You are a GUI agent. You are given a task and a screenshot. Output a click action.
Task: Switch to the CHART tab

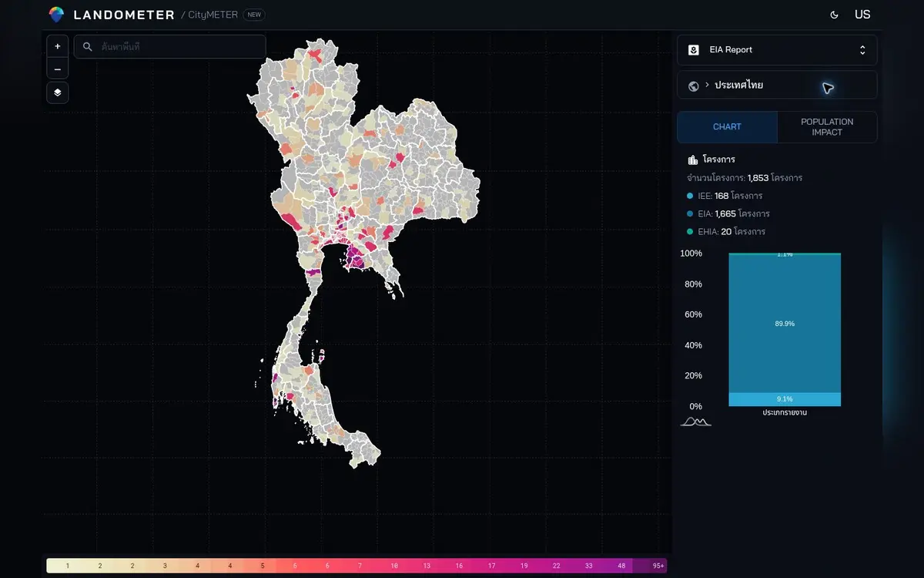click(x=727, y=127)
